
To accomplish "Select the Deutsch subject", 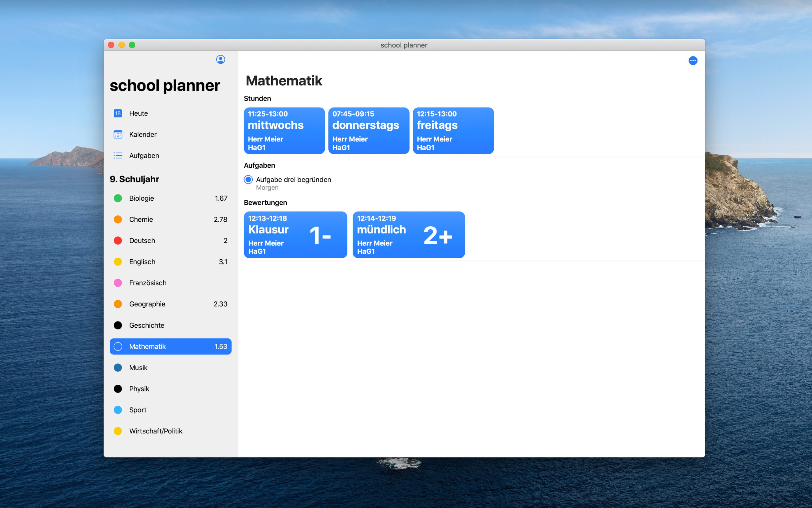I will [171, 240].
